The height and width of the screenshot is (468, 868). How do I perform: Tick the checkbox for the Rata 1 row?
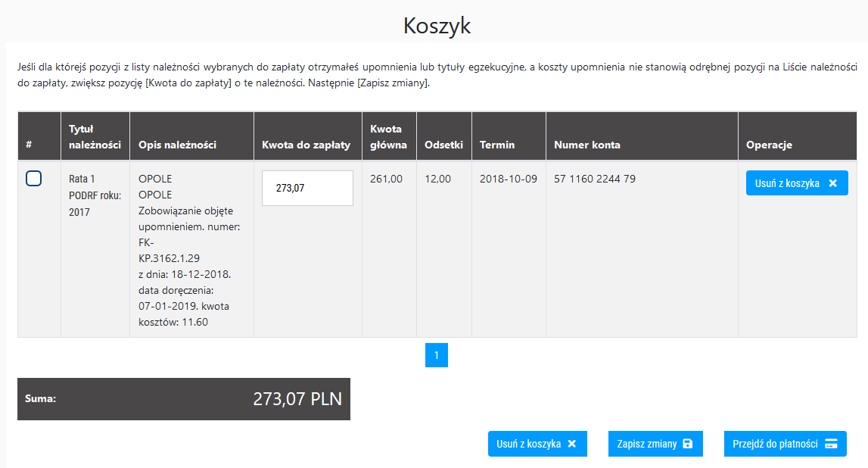pos(34,178)
